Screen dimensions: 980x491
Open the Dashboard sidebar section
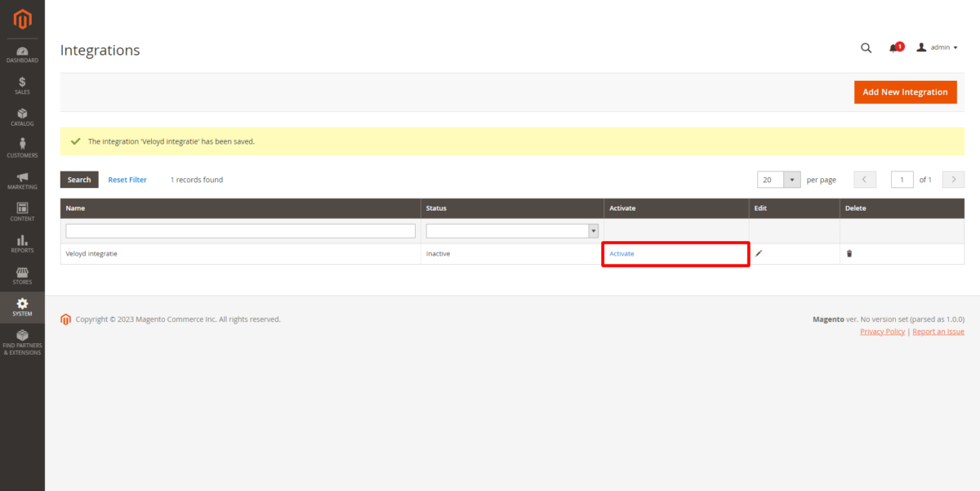point(22,54)
